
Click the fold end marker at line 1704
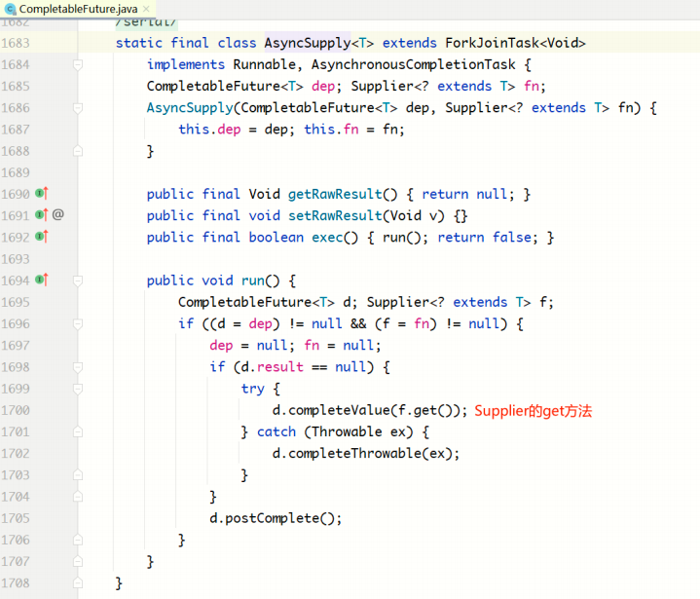(78, 497)
